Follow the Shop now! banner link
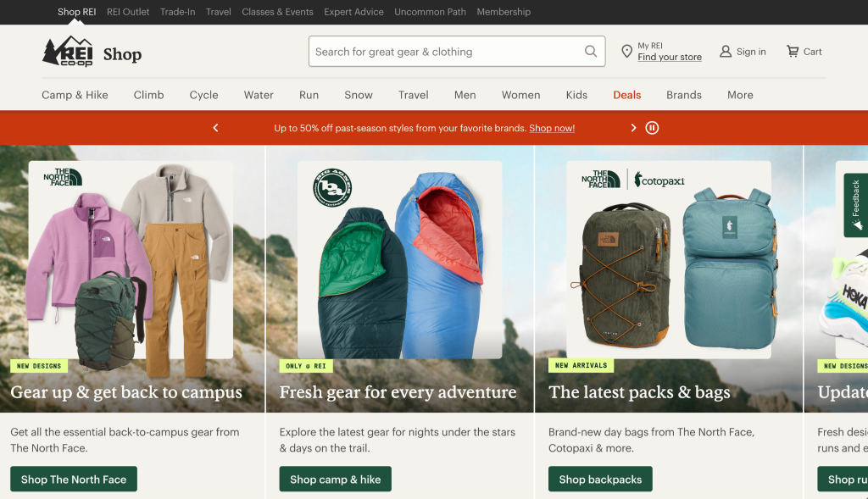The width and height of the screenshot is (868, 499). coord(552,128)
